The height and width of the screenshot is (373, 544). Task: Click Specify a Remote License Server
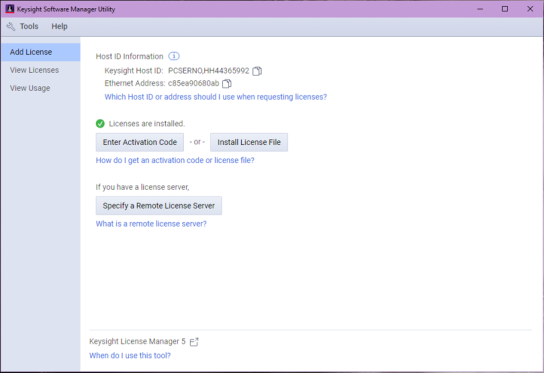point(159,206)
